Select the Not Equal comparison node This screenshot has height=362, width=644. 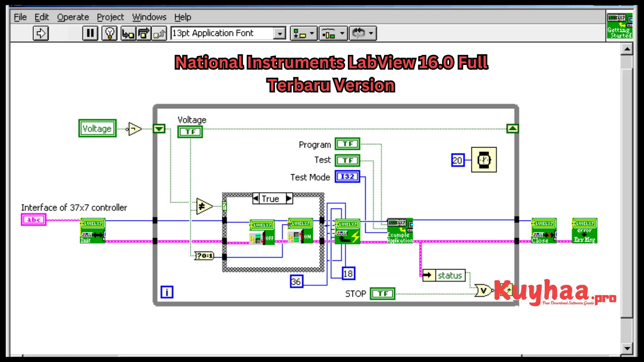pos(204,206)
